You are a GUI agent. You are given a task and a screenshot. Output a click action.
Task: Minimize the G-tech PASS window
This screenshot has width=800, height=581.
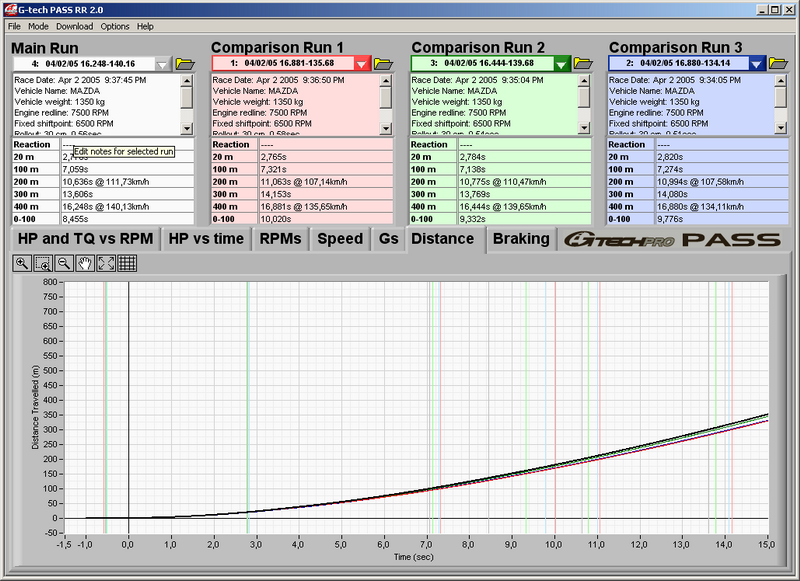(x=762, y=9)
